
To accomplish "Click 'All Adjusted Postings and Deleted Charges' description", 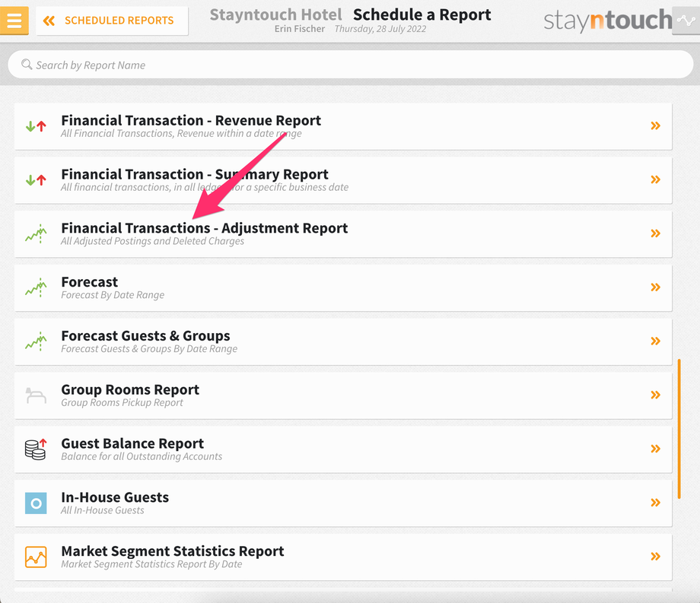I will pyautogui.click(x=153, y=241).
